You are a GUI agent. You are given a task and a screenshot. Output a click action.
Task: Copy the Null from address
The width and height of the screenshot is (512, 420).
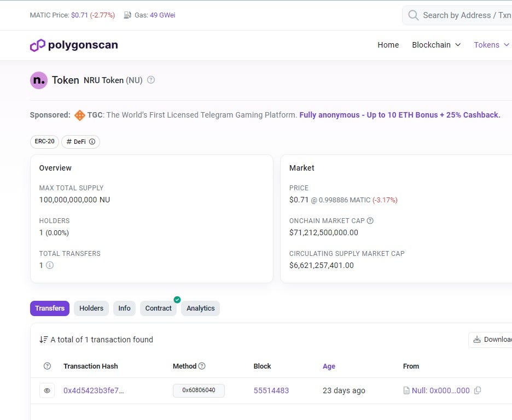click(x=478, y=390)
